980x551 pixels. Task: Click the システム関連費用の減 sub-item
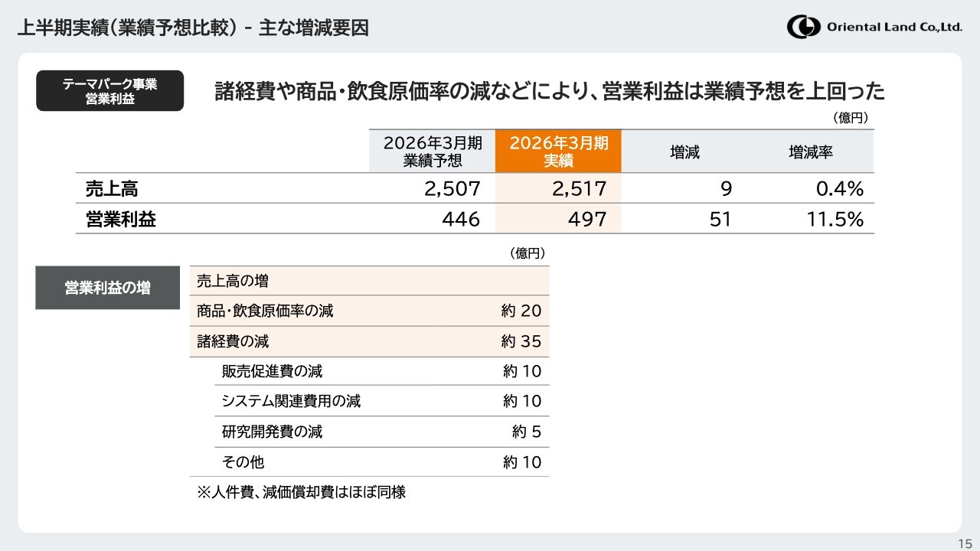[x=291, y=401]
